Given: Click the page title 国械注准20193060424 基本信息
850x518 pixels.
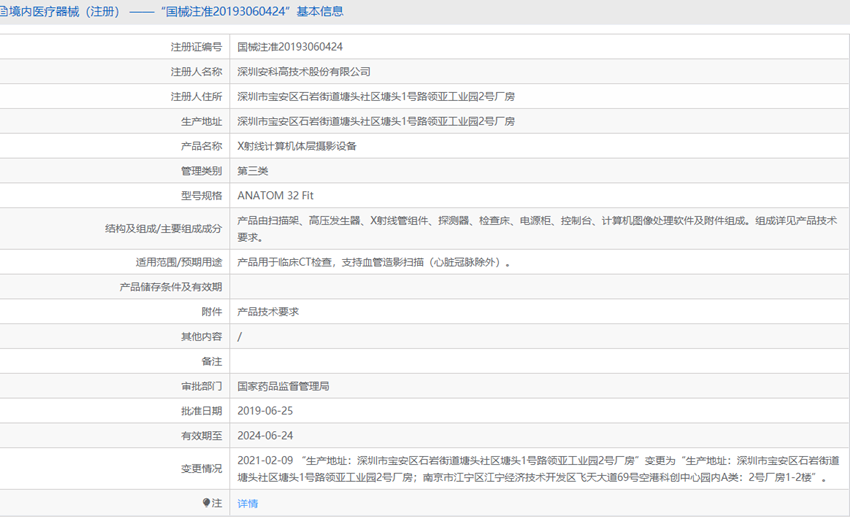Looking at the screenshot, I should [252, 11].
